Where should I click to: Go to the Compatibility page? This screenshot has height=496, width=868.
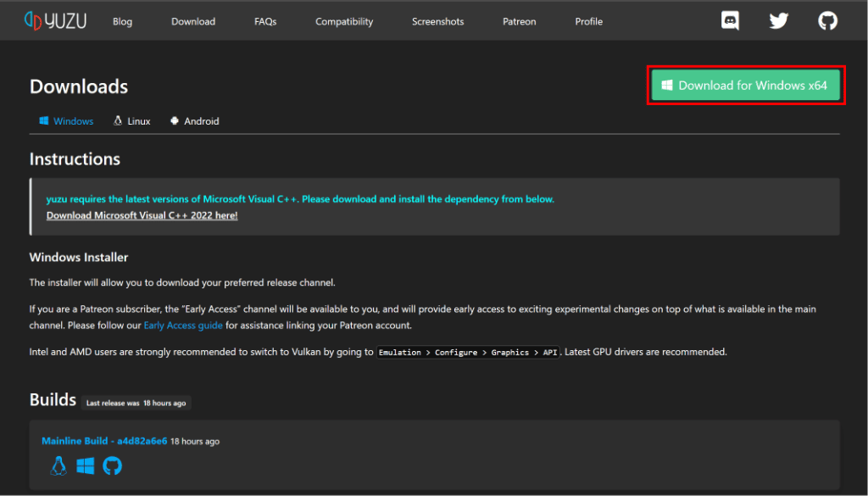344,21
